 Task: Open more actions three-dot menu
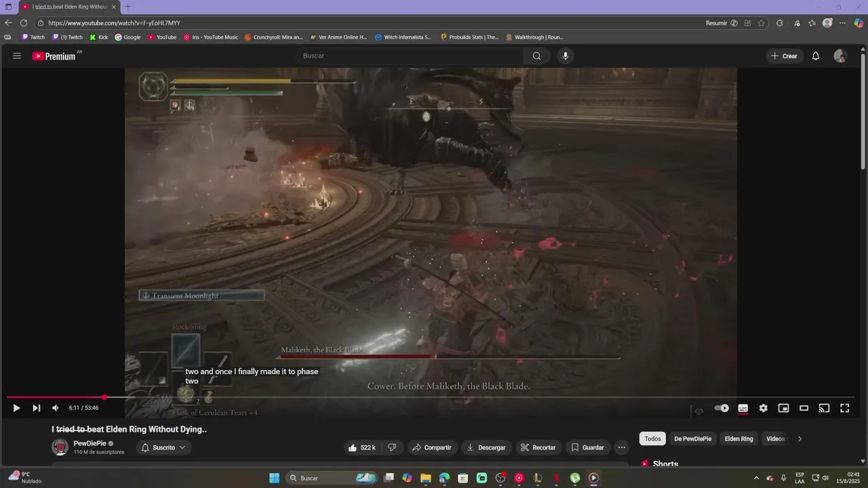pyautogui.click(x=622, y=447)
